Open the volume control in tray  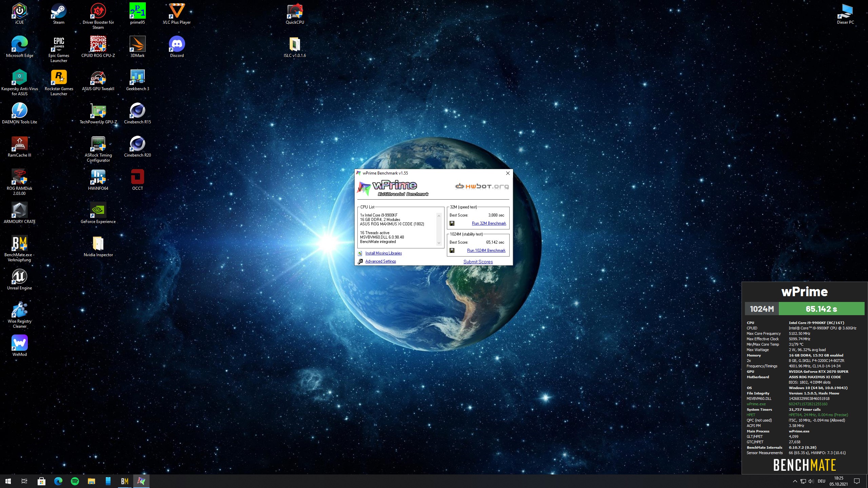tap(811, 481)
